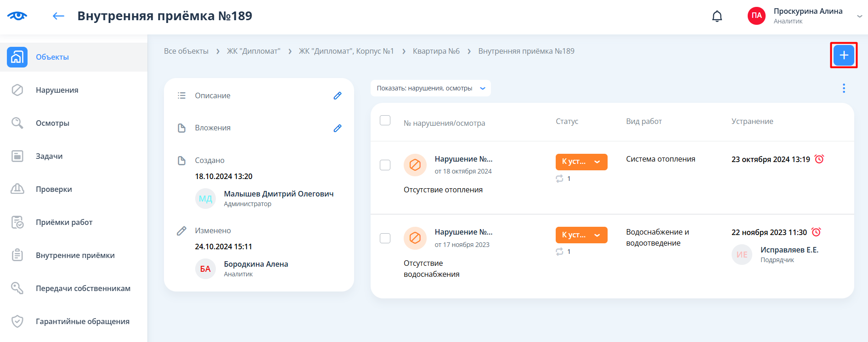The width and height of the screenshot is (868, 342).
Task: Open status dropdown for Водоснабжение и водоотведение row
Action: pos(581,235)
